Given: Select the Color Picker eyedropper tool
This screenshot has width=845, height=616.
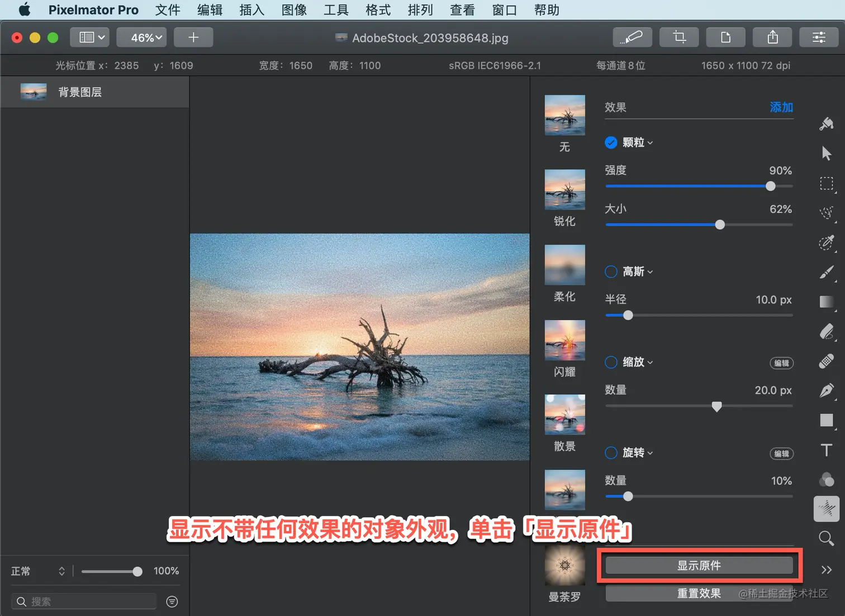Looking at the screenshot, I should click(x=827, y=243).
